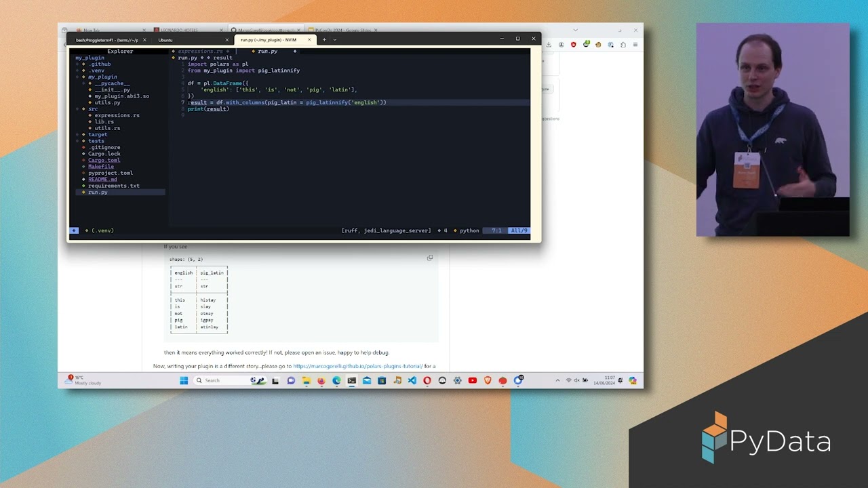Open my_plugin.abi3.so file

point(121,96)
